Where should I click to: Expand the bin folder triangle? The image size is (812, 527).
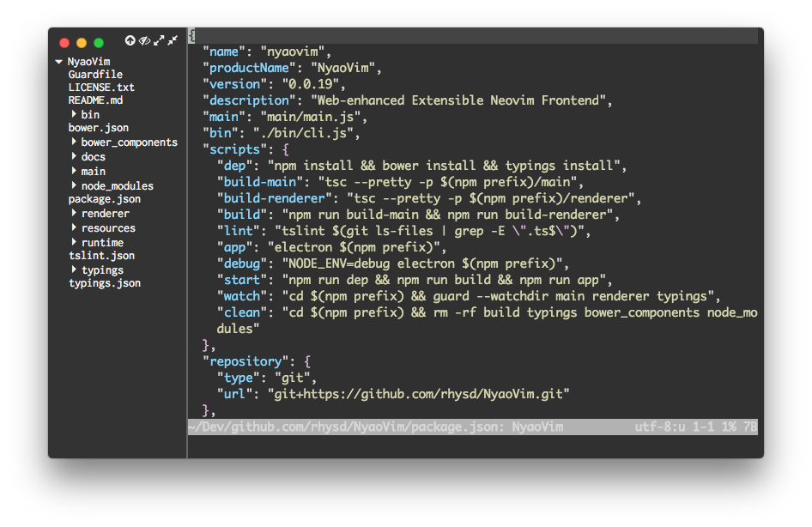74,114
